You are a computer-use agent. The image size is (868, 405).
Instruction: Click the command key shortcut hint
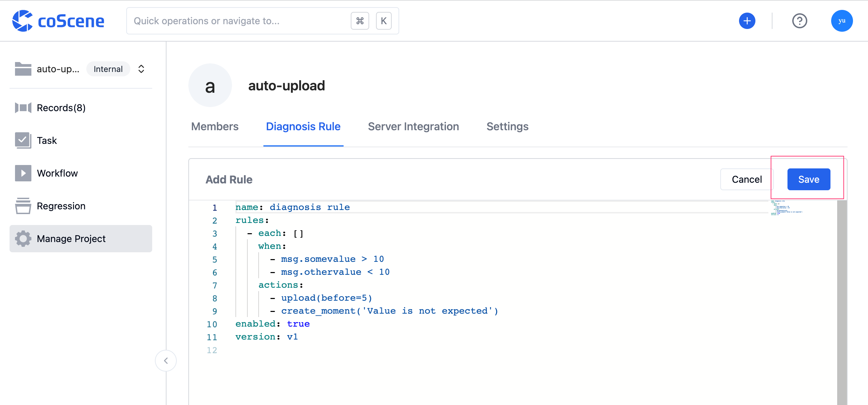point(360,21)
